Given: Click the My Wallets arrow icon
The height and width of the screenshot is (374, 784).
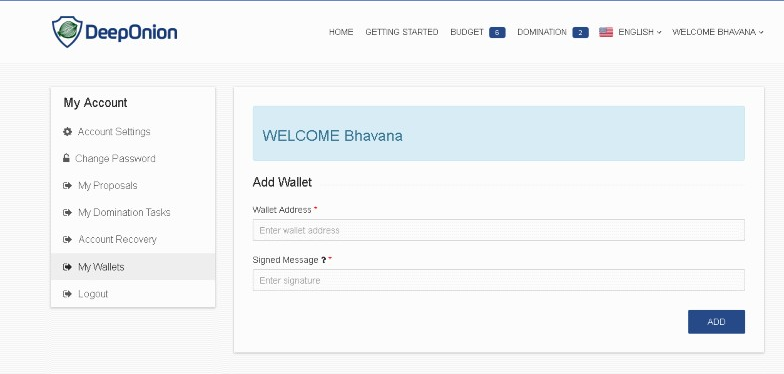Looking at the screenshot, I should pyautogui.click(x=68, y=267).
